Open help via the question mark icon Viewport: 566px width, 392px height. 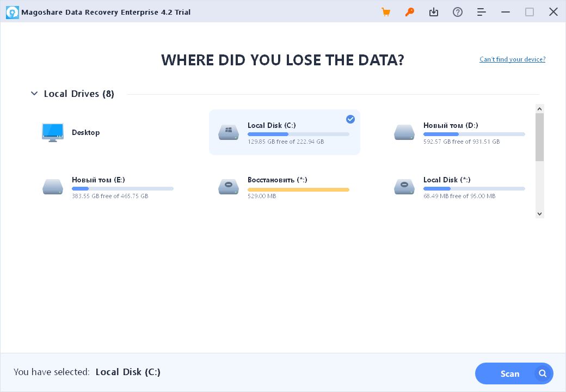coord(458,11)
